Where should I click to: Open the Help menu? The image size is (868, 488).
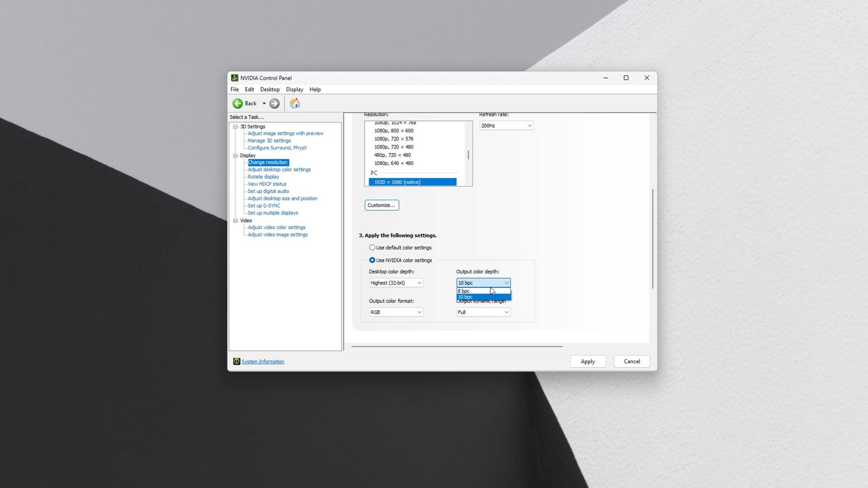point(315,89)
